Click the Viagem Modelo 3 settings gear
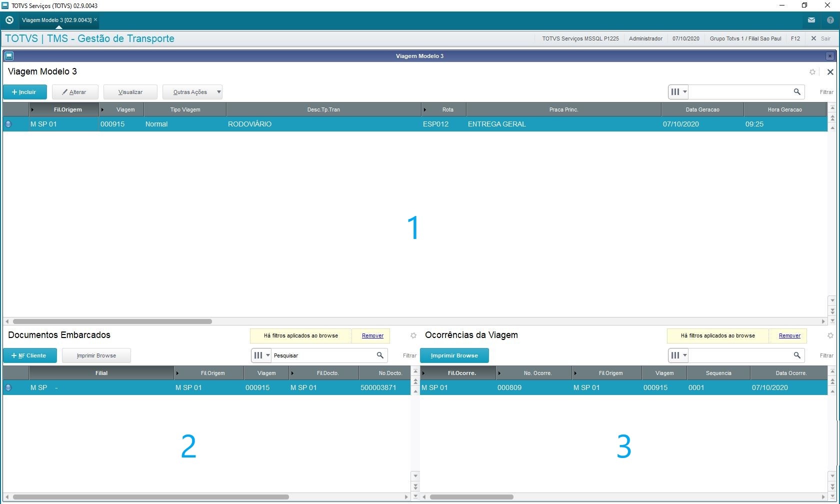 (812, 72)
